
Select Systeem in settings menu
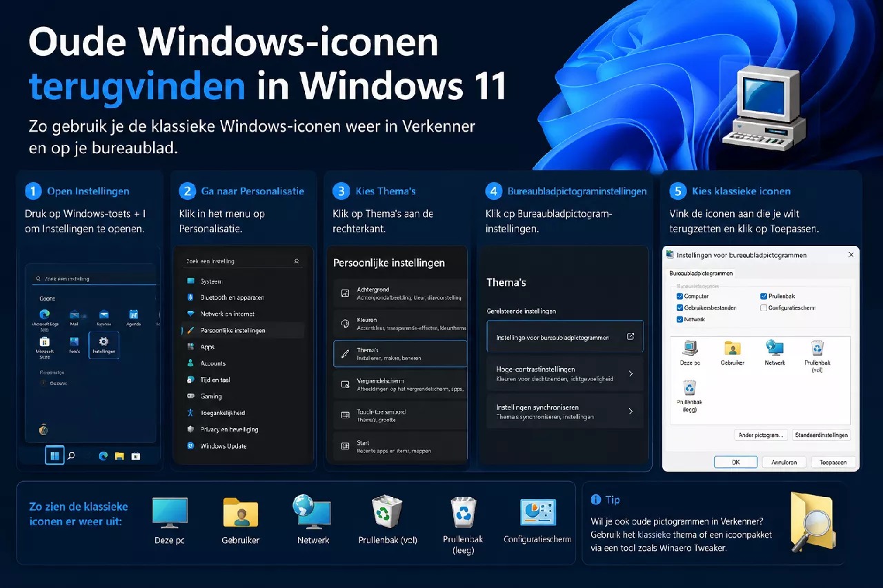click(243, 281)
